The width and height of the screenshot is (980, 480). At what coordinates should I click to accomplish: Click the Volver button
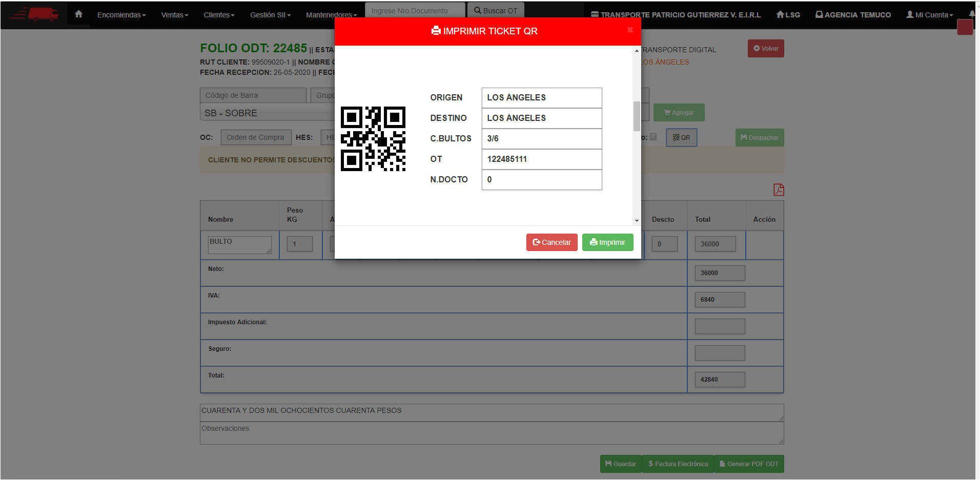point(766,49)
